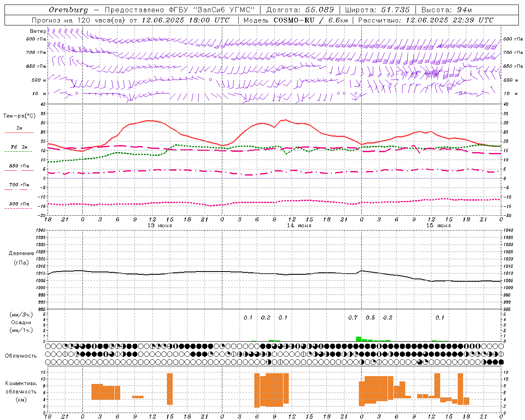Click the dashed line sample under Td 2м
Screen dimensions: 525x420
[x=19, y=151]
